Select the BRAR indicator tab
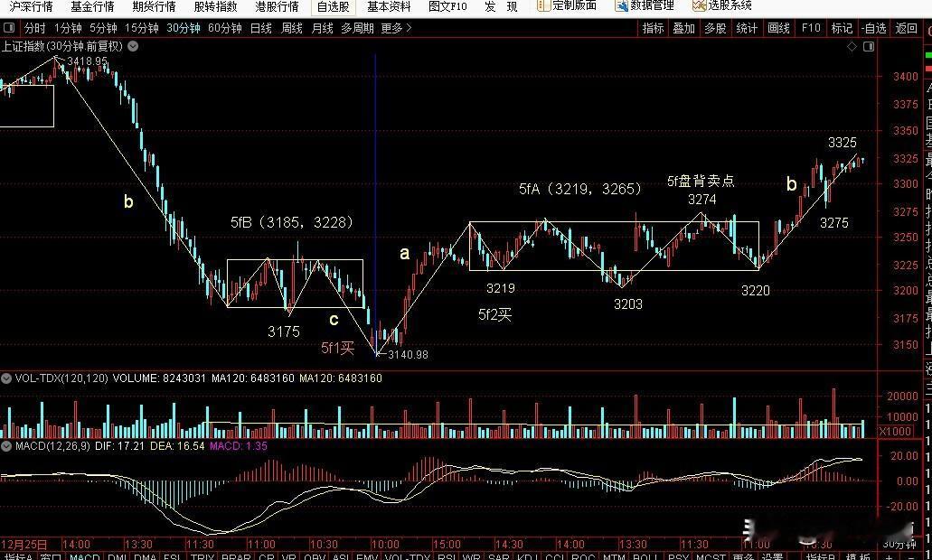This screenshot has width=932, height=560. [236, 556]
